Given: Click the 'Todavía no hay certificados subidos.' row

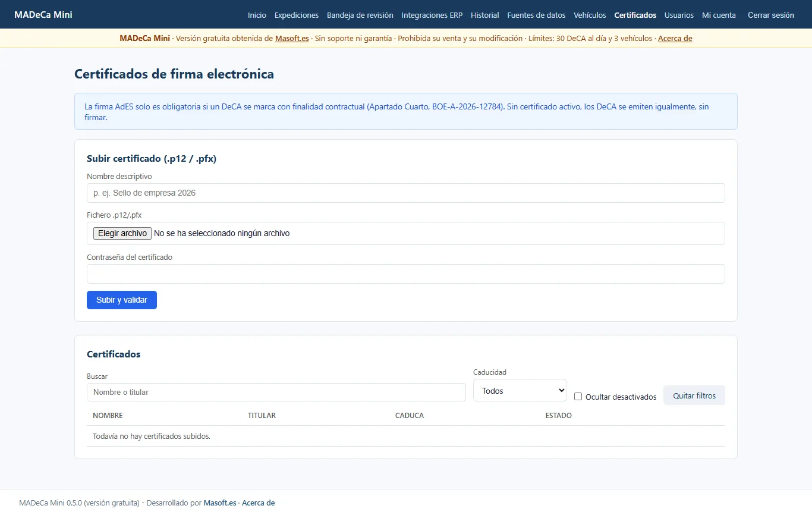Looking at the screenshot, I should click(406, 436).
